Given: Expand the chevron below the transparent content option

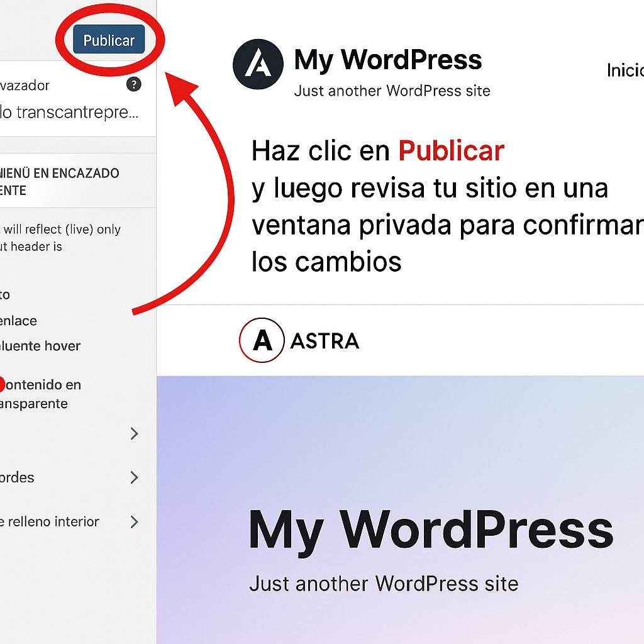Looking at the screenshot, I should point(133,434).
